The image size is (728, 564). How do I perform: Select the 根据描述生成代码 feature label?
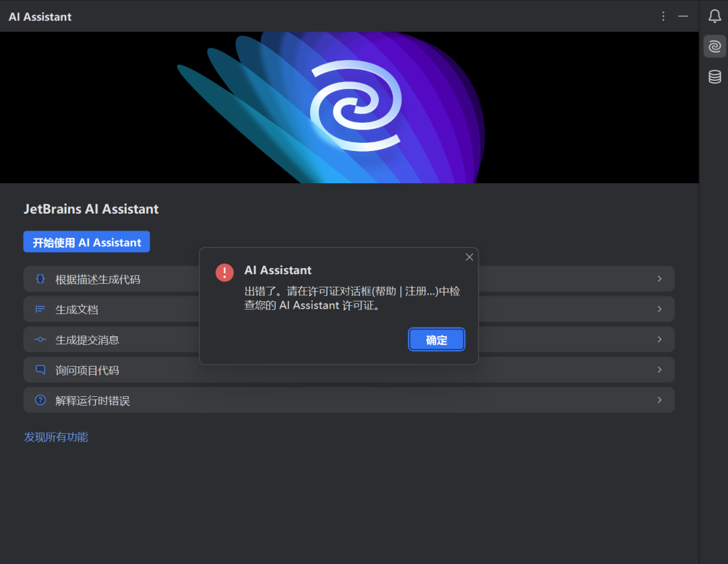[x=98, y=280]
